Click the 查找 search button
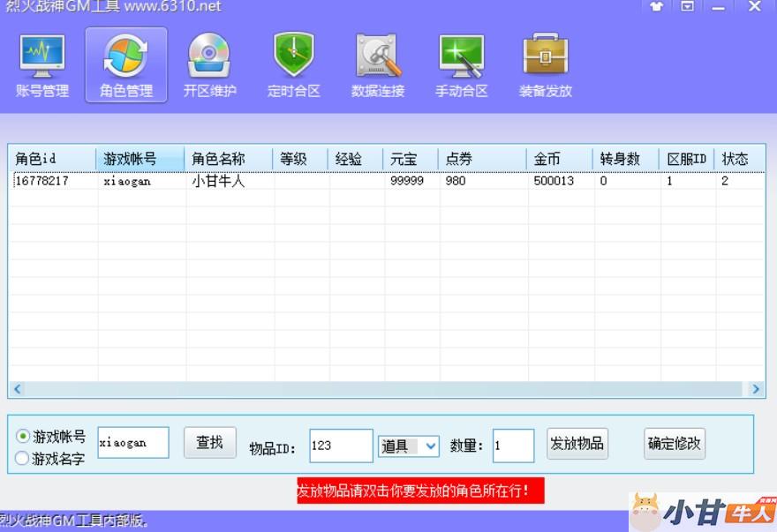 [x=209, y=442]
